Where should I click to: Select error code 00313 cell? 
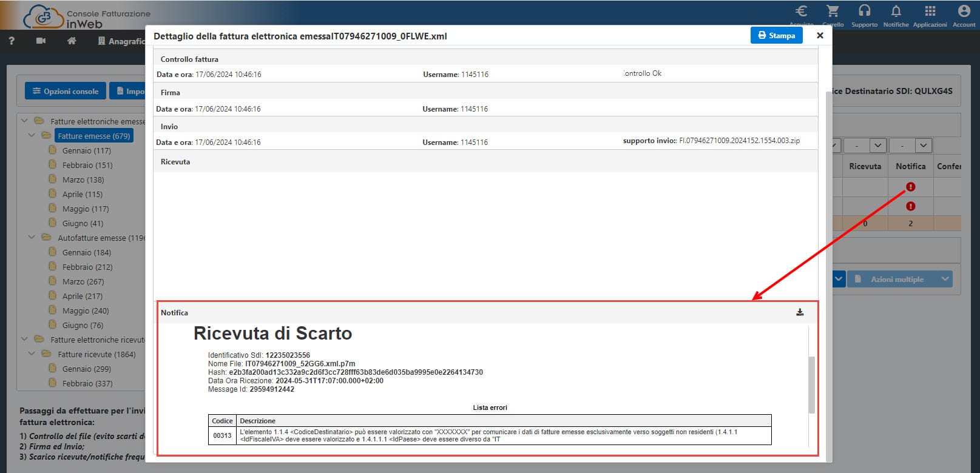222,435
